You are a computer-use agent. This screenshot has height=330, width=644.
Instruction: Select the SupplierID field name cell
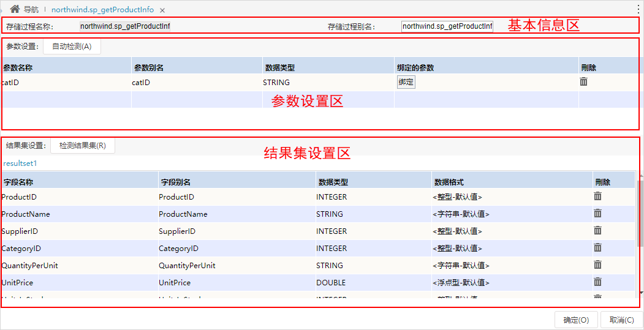click(x=79, y=231)
